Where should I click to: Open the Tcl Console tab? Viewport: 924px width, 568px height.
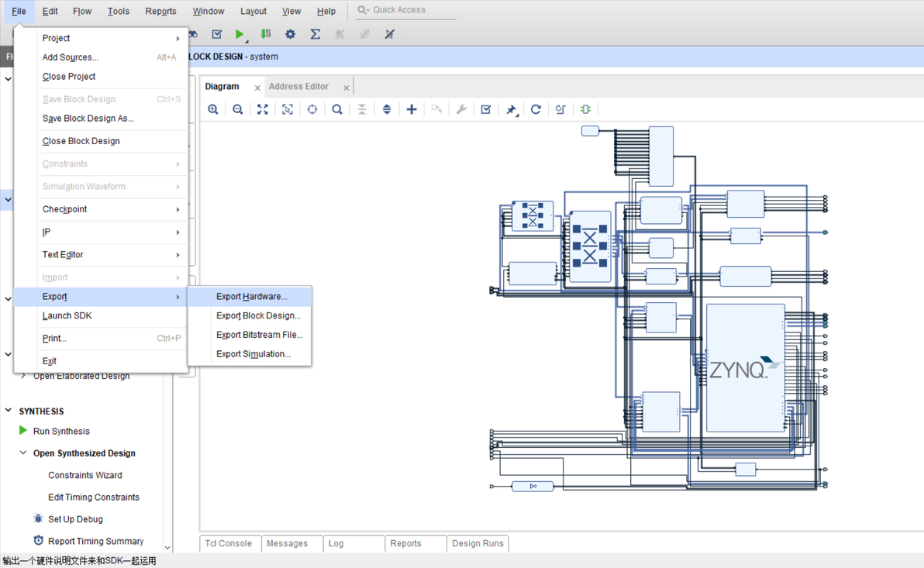point(229,543)
